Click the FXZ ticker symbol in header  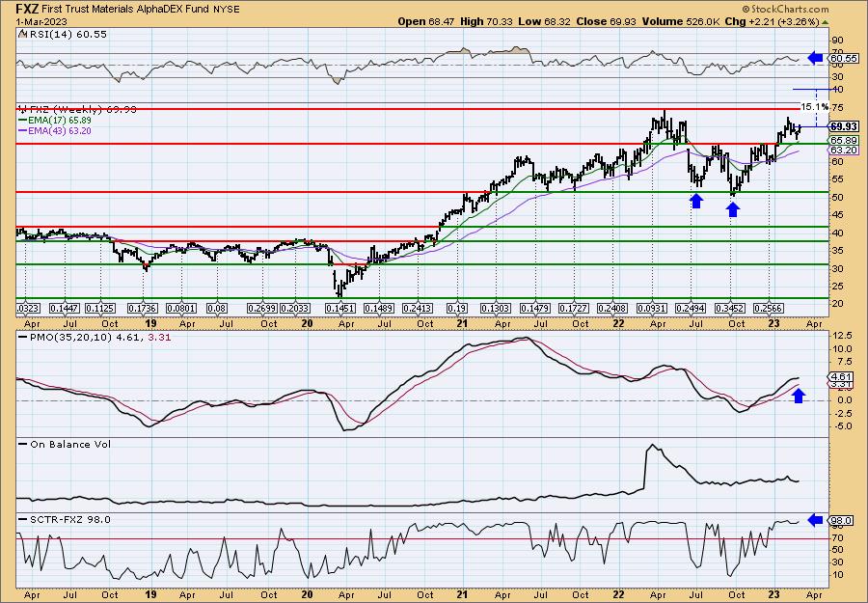point(28,9)
